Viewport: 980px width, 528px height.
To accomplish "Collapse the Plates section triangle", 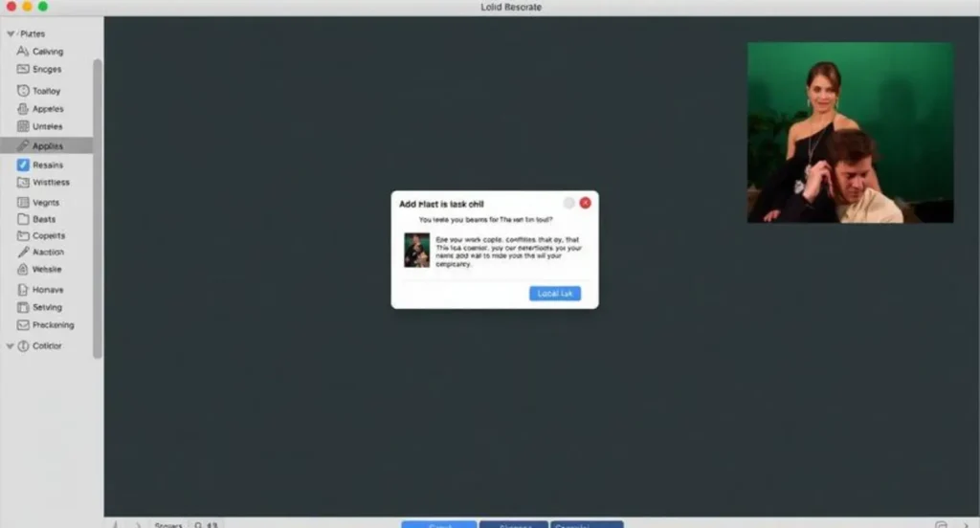I will pyautogui.click(x=10, y=33).
